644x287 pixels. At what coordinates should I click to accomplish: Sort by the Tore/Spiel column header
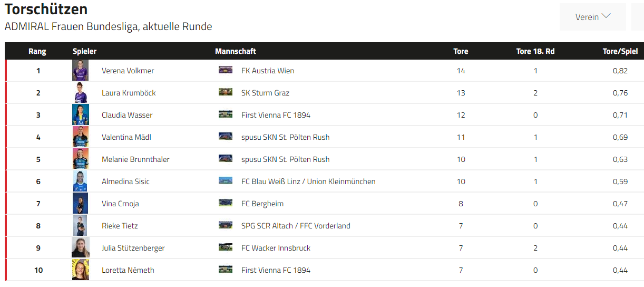click(620, 51)
